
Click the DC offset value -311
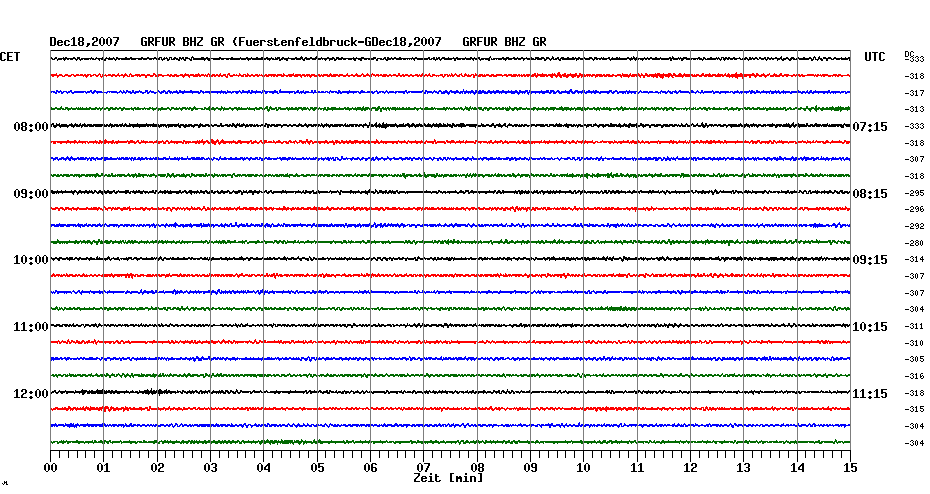(915, 327)
